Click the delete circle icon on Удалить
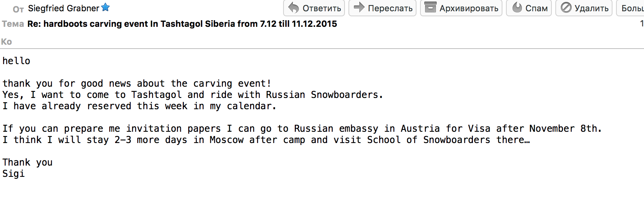 click(566, 7)
